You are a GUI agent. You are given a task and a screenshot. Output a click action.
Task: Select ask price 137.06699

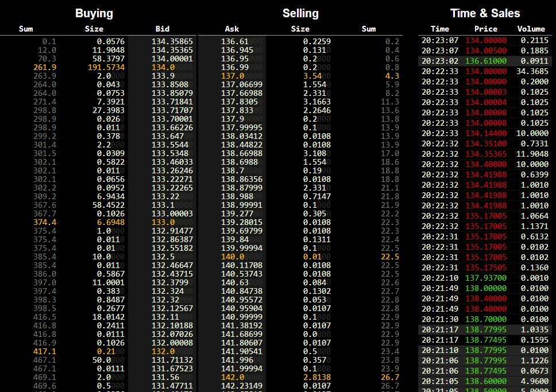click(242, 84)
